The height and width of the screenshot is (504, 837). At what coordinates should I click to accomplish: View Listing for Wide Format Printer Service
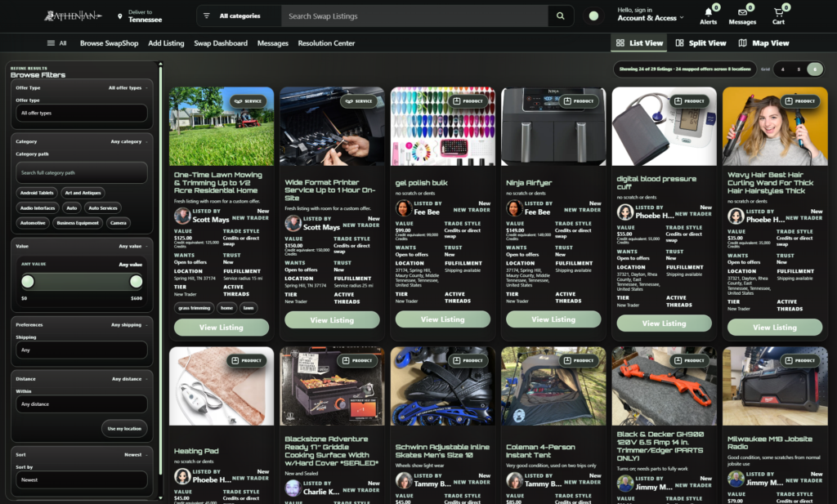[x=332, y=320]
